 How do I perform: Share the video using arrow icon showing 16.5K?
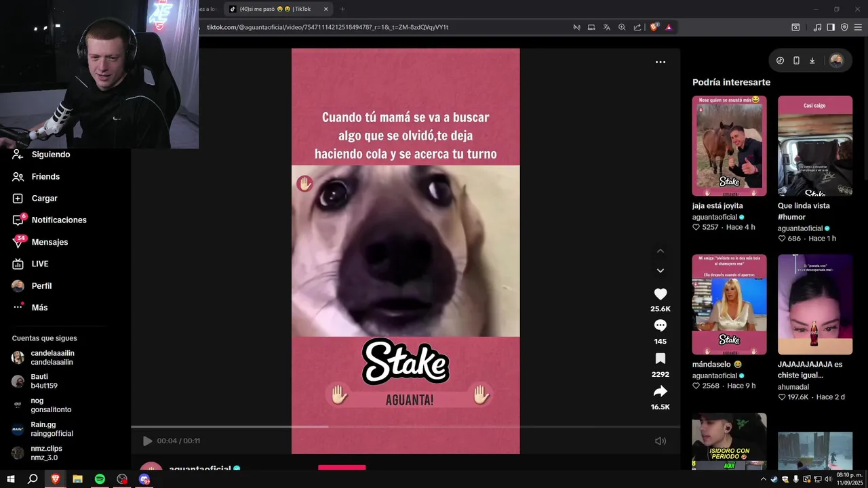tap(660, 391)
